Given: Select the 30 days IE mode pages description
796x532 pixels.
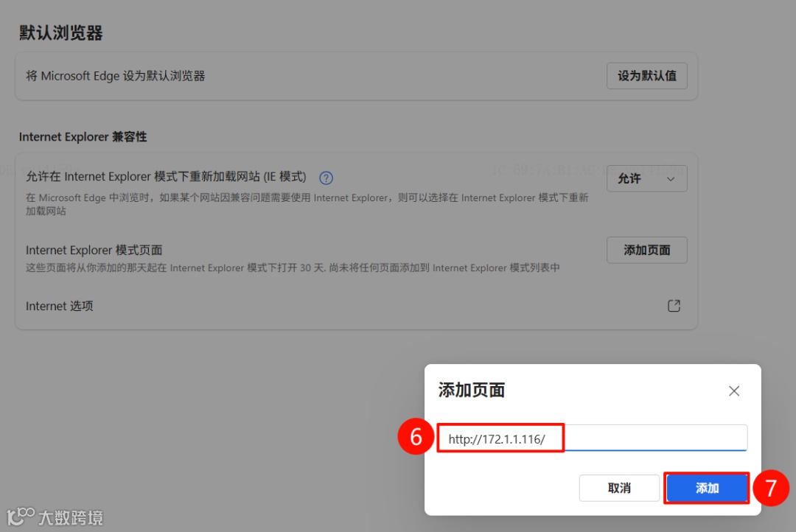Looking at the screenshot, I should click(x=293, y=267).
